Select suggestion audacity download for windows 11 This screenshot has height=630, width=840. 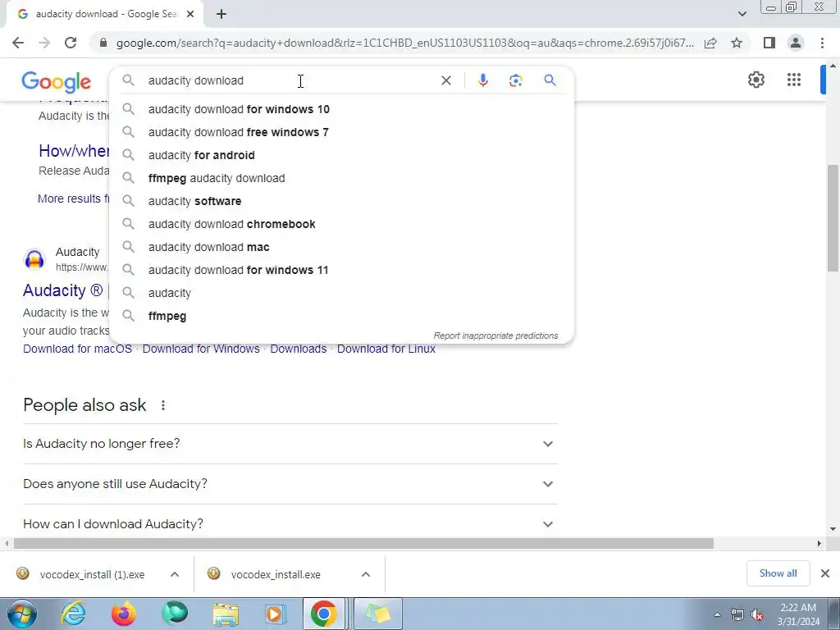coord(341,271)
